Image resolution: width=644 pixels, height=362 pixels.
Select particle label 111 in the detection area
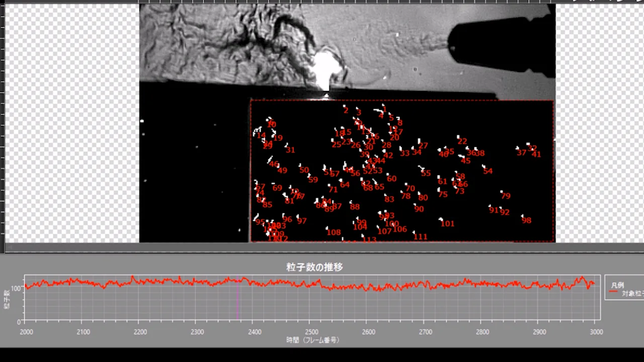(420, 237)
